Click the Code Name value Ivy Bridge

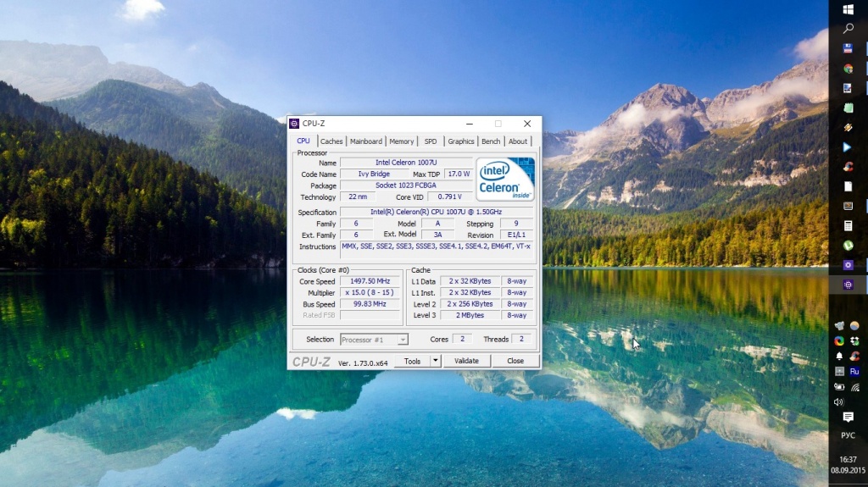point(374,174)
